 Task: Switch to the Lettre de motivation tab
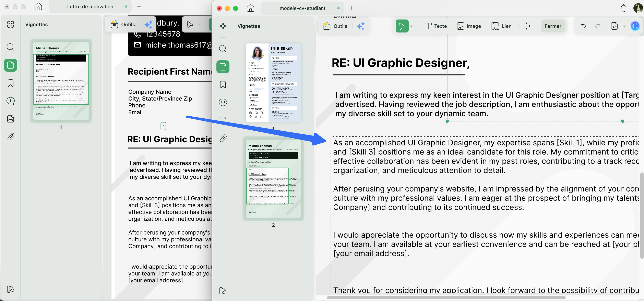pos(90,7)
